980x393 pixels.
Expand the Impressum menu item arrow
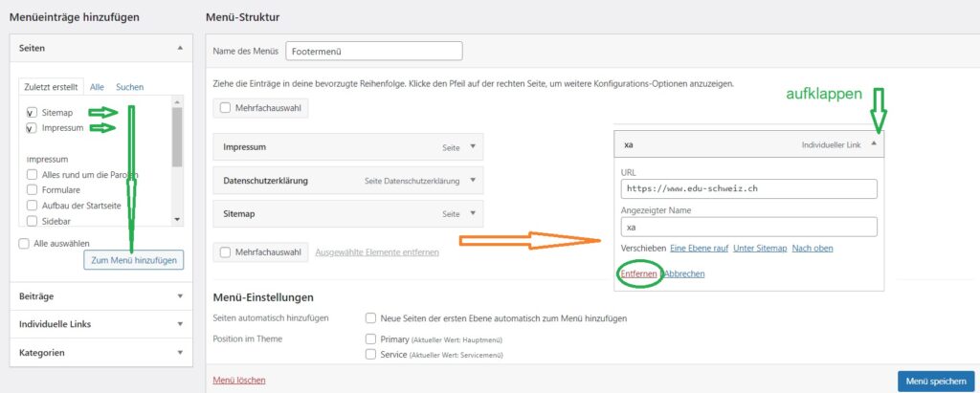(x=473, y=147)
